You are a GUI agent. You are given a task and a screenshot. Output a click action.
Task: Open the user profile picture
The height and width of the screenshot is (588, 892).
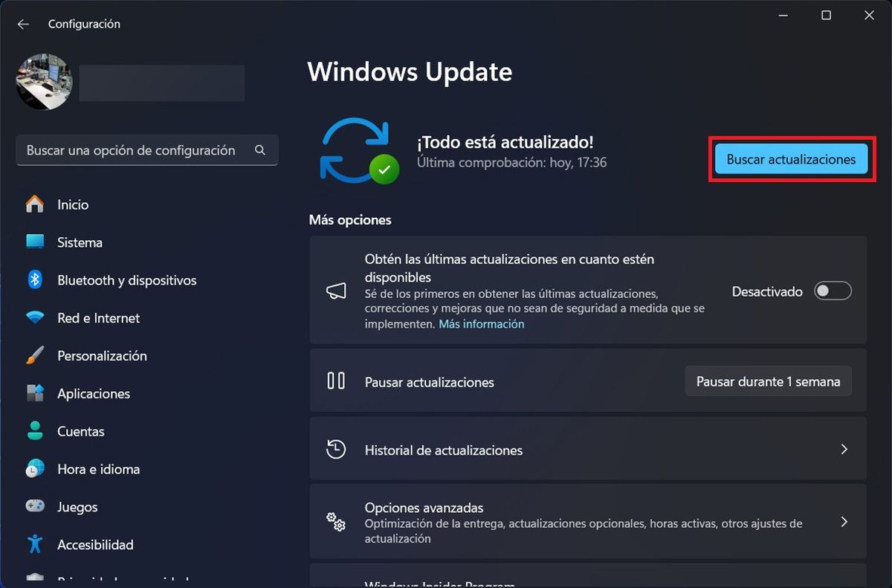(x=44, y=82)
